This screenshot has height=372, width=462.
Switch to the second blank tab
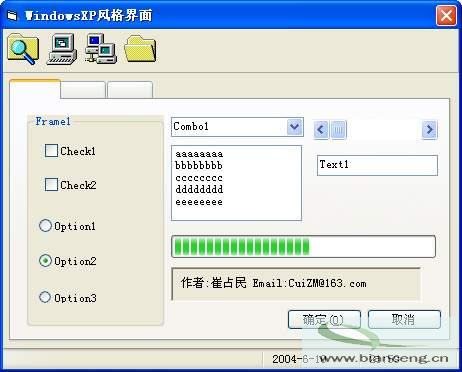click(x=83, y=90)
